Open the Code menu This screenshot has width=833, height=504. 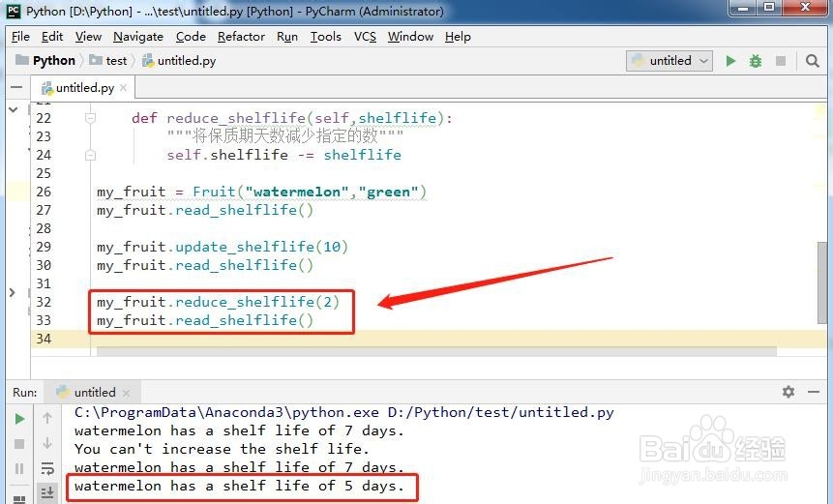(x=191, y=37)
